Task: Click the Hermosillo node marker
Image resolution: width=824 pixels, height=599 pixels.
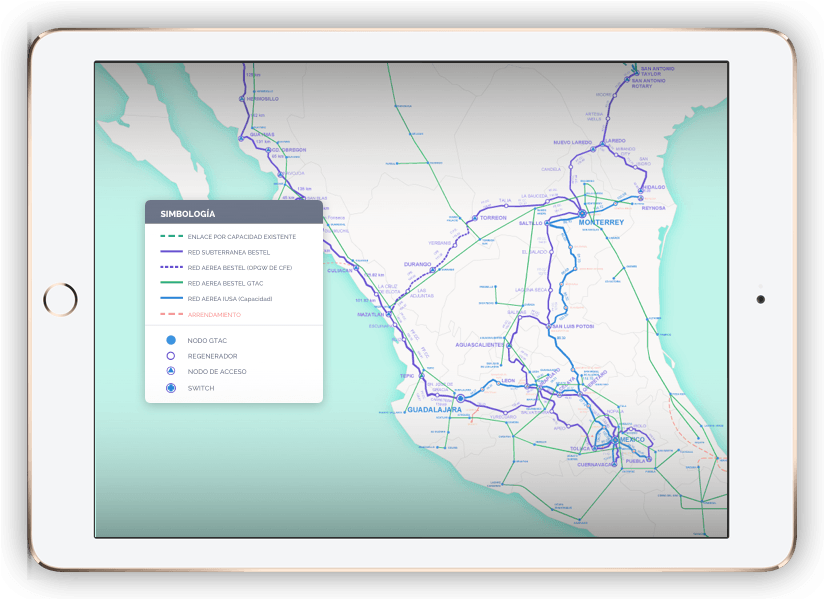Action: pos(242,98)
